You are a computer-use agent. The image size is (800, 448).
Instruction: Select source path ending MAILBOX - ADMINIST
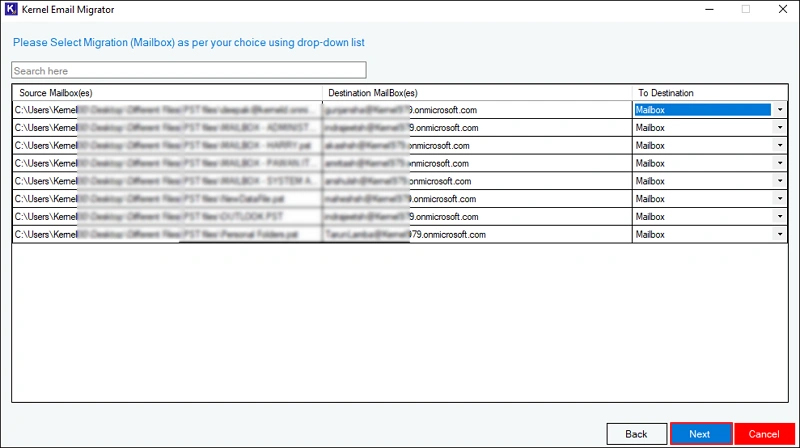tap(167, 128)
